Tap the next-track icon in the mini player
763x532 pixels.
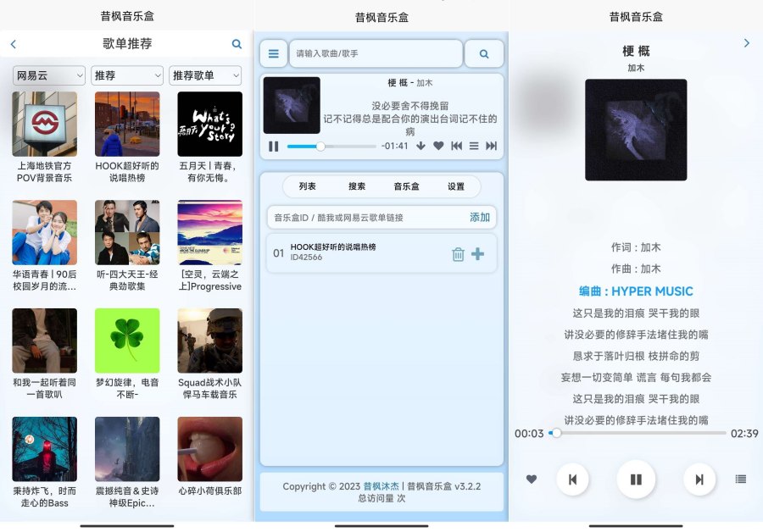(491, 146)
